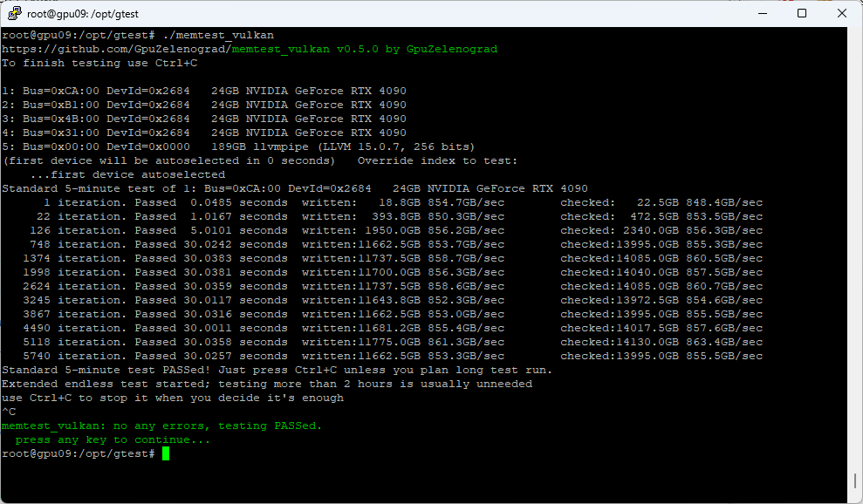This screenshot has width=863, height=504.
Task: Select device line 1 with Bus=0xCA:00
Action: point(203,91)
